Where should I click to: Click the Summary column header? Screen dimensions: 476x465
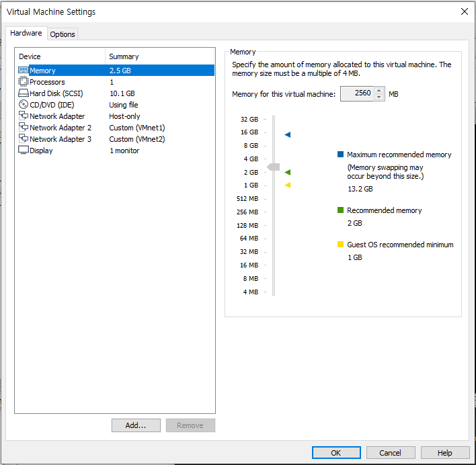[160, 56]
